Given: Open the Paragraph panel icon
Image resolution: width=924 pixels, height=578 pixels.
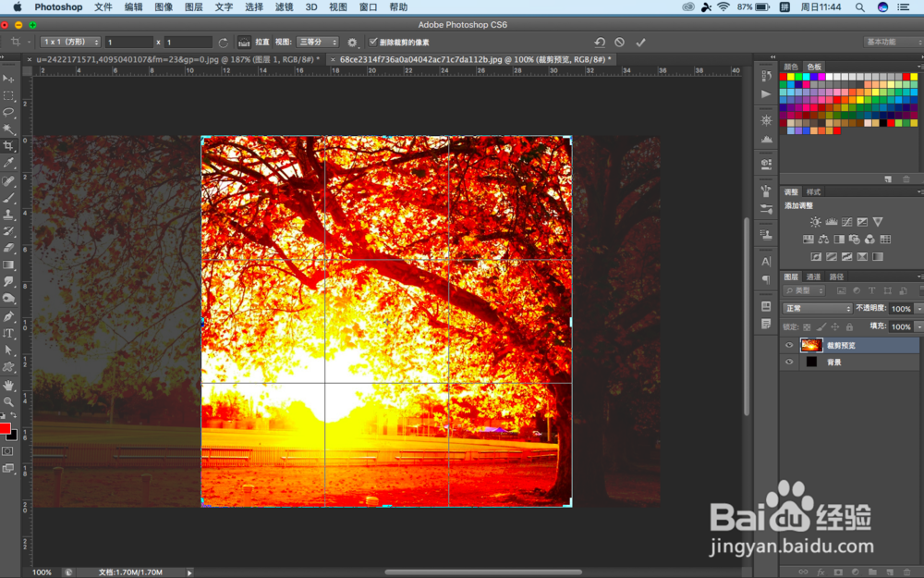Looking at the screenshot, I should [766, 279].
